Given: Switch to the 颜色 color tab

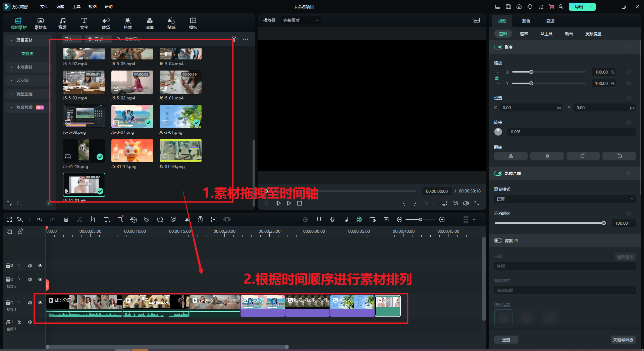Looking at the screenshot, I should click(x=526, y=21).
